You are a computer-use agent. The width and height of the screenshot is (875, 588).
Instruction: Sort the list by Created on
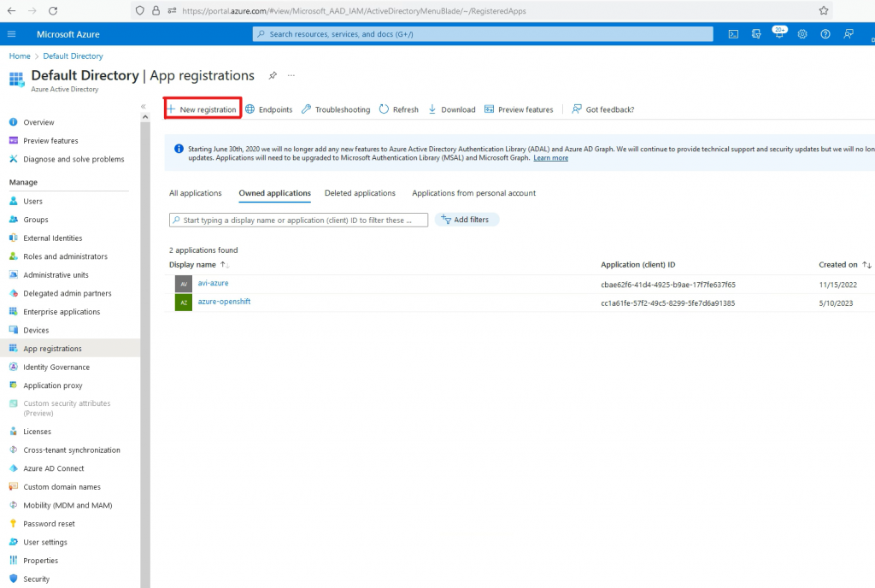pos(845,264)
